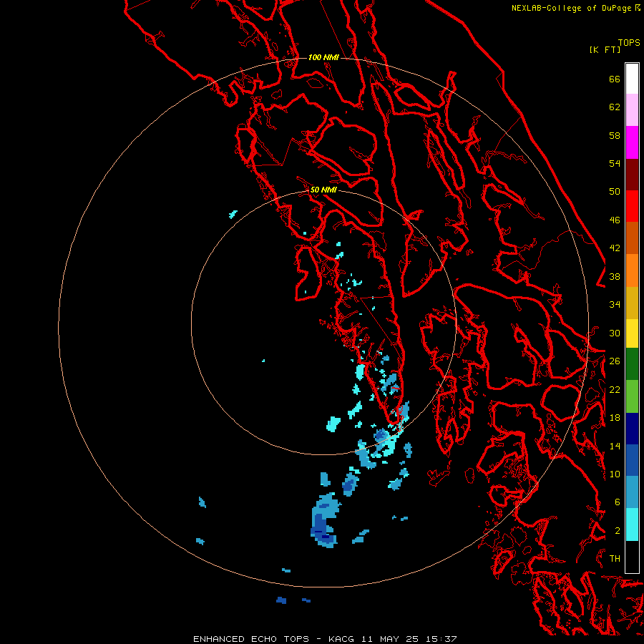Click the black TH legend swatch
644x644 pixels.
click(632, 557)
